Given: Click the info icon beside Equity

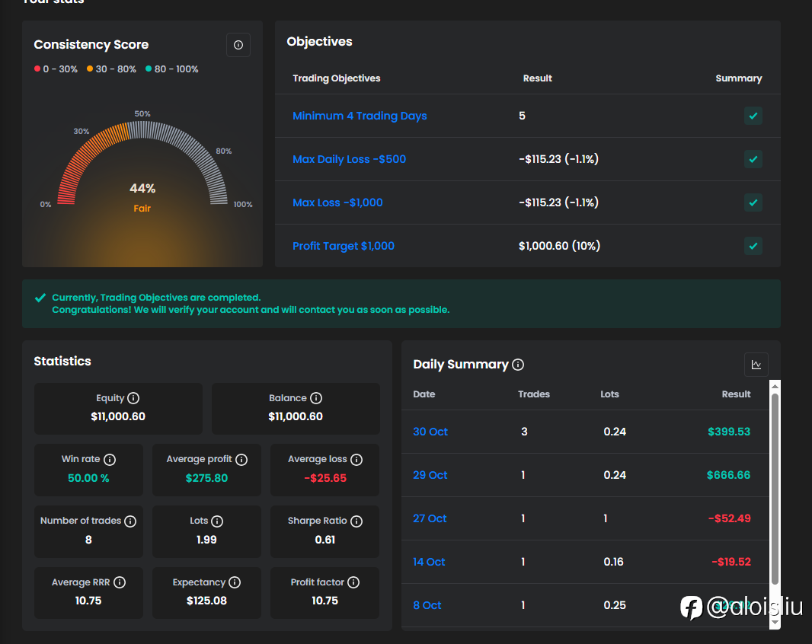Looking at the screenshot, I should pos(133,398).
